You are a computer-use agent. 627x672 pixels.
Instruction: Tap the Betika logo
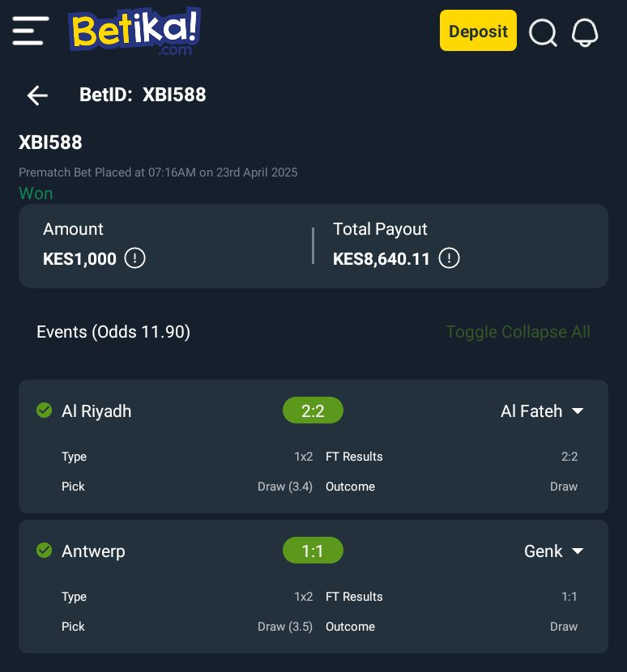[x=134, y=32]
